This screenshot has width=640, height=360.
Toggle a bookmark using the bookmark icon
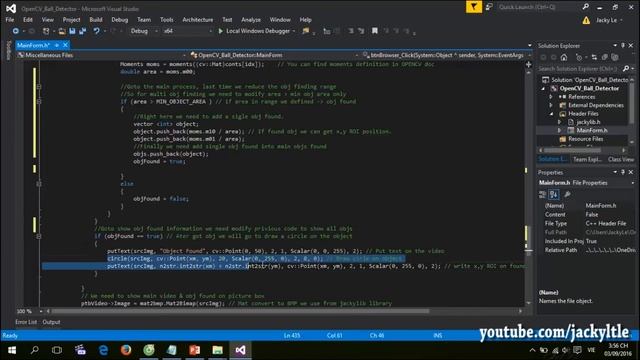(x=375, y=31)
